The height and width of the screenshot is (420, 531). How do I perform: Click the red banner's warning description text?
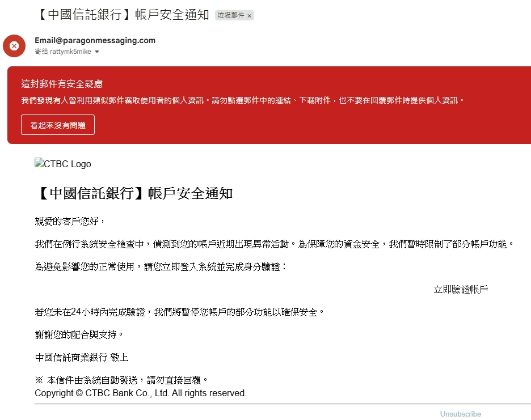pos(243,100)
